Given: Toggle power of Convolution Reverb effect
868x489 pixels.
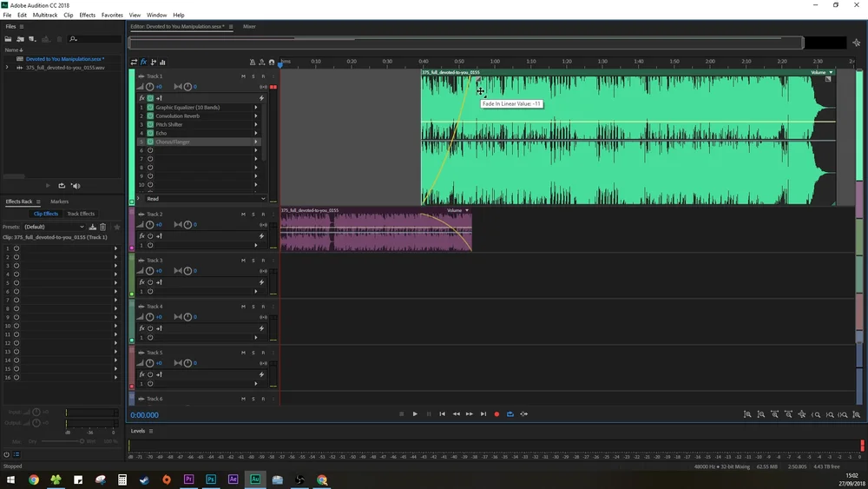Looking at the screenshot, I should click(150, 116).
